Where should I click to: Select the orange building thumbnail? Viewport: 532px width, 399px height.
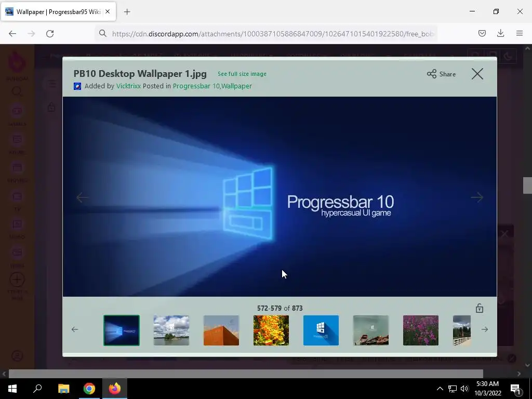221,330
